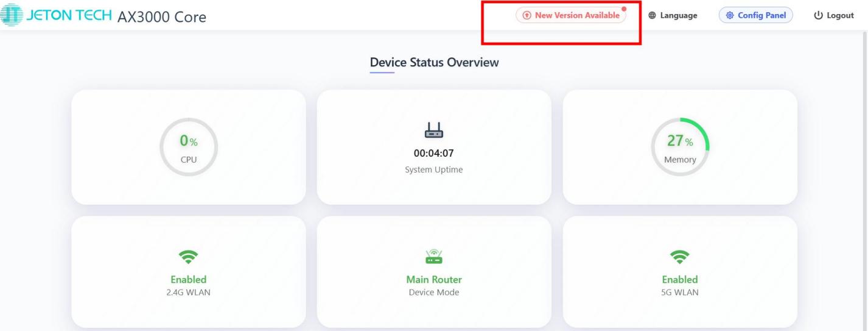Image resolution: width=868 pixels, height=331 pixels.
Task: Click the Memory usage gauge
Action: pos(680,147)
